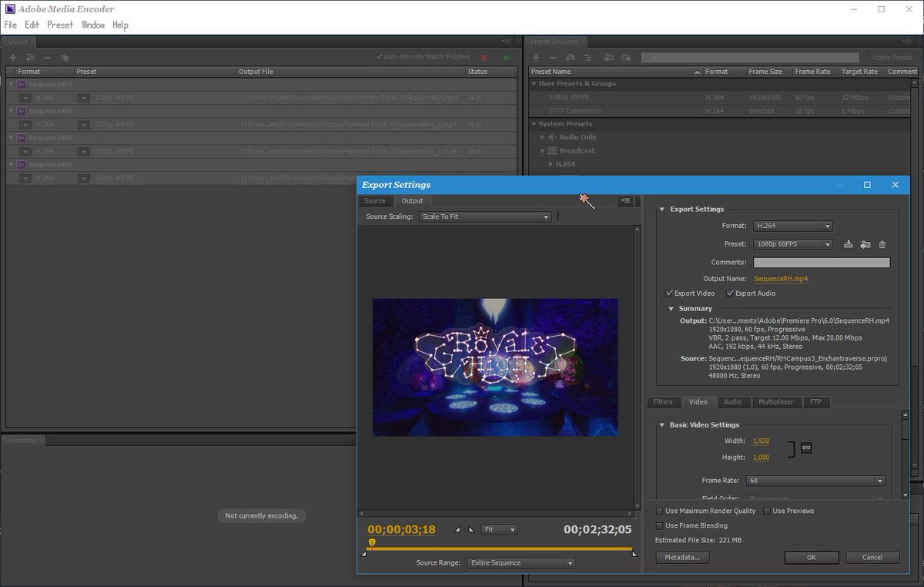924x587 pixels.
Task: Click Export Presets icon in Preset Browser toolbar
Action: tap(625, 58)
